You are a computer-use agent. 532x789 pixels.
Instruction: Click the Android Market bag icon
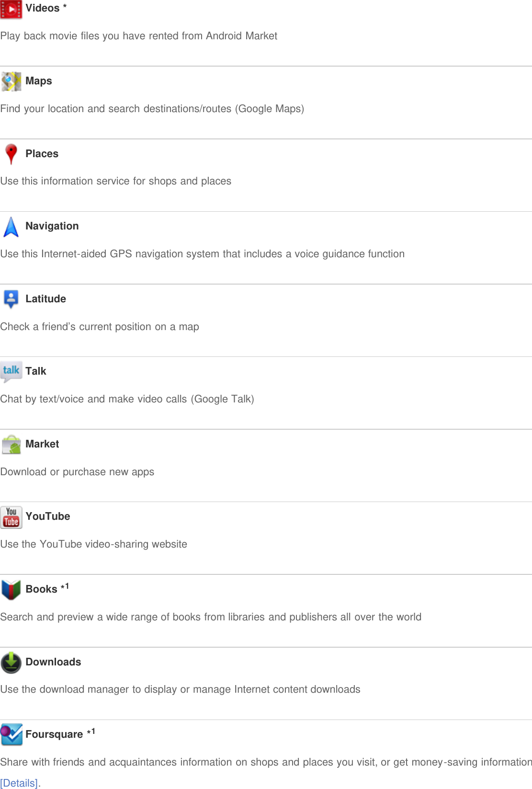click(x=11, y=445)
